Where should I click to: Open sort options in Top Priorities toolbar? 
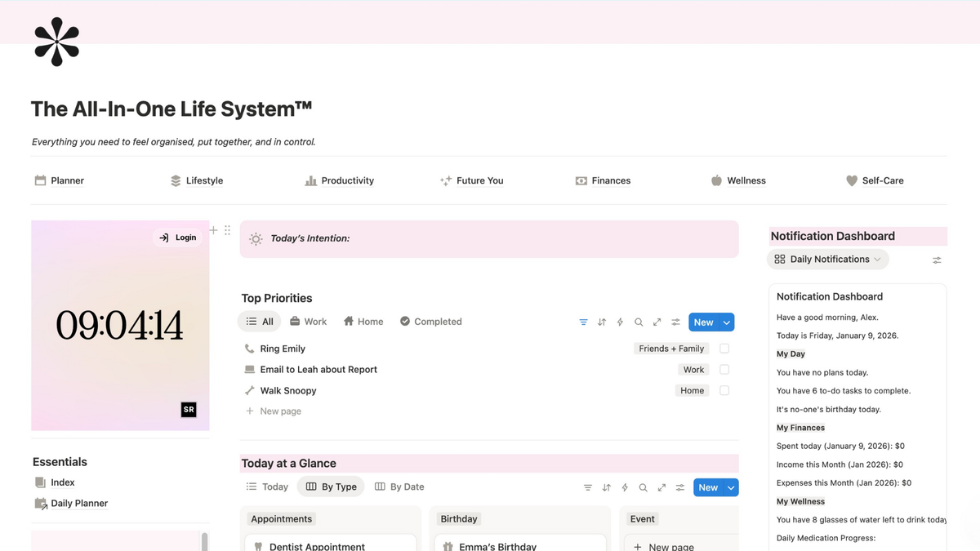pos(602,322)
